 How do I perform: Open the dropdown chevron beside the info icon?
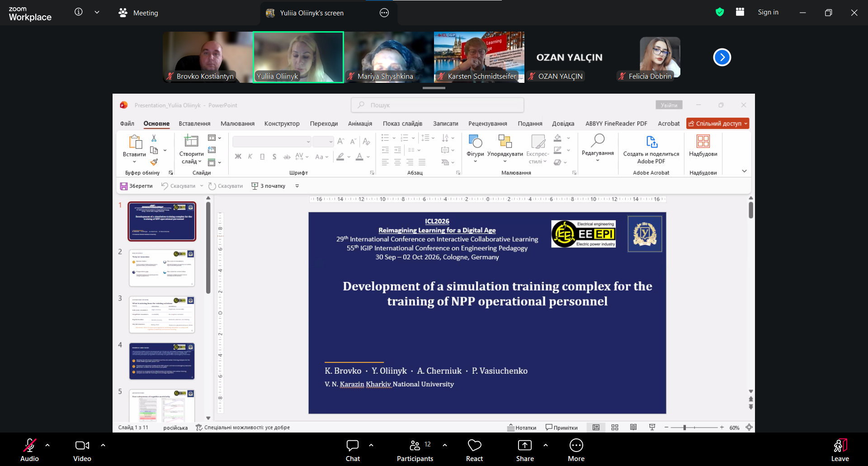pyautogui.click(x=97, y=12)
